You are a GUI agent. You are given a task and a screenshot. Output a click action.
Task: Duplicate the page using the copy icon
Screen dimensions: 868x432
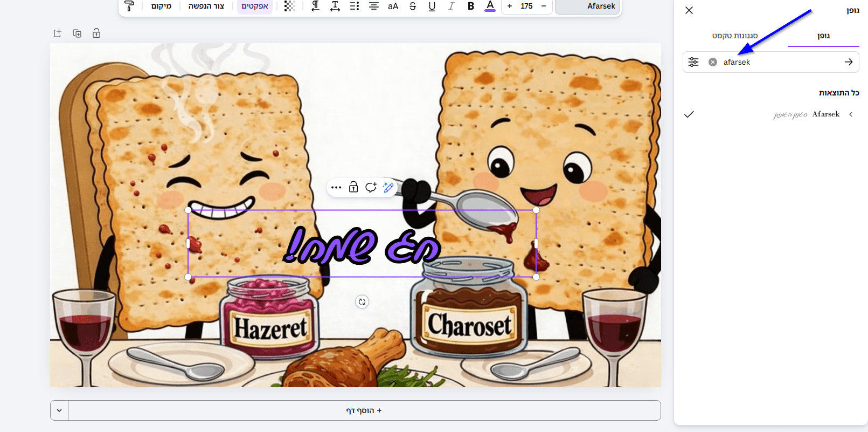pos(77,33)
